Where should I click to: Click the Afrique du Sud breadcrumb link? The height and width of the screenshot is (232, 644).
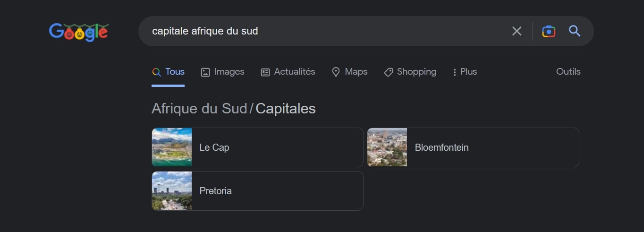(199, 109)
